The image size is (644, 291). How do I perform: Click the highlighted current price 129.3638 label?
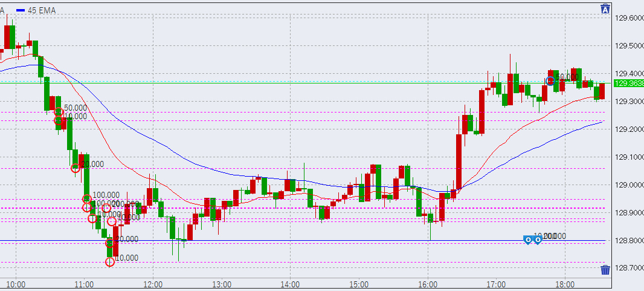pos(628,83)
